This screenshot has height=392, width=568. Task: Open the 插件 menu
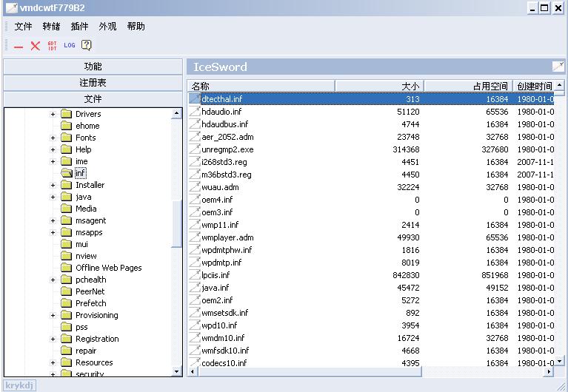(x=79, y=27)
